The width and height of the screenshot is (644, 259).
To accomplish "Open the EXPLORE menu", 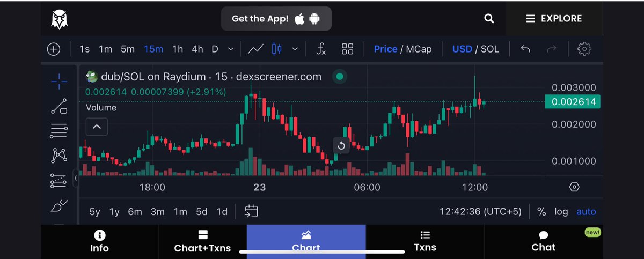I will pos(554,18).
